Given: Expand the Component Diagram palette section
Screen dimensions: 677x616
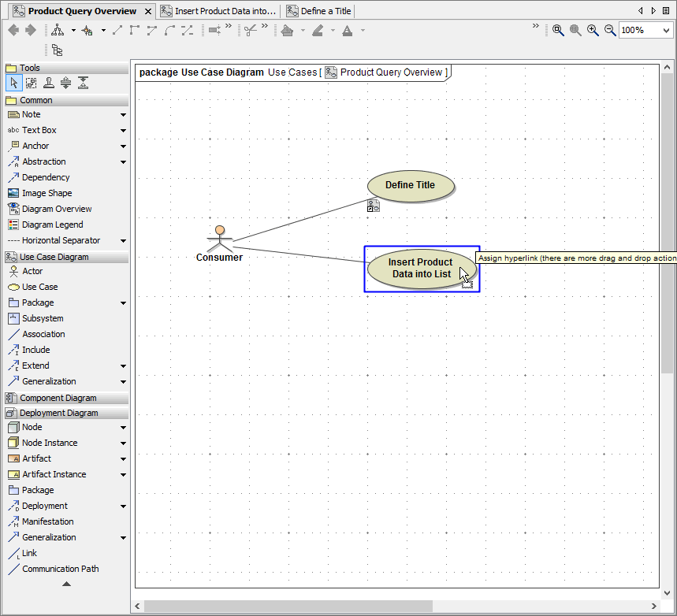Looking at the screenshot, I should [58, 398].
